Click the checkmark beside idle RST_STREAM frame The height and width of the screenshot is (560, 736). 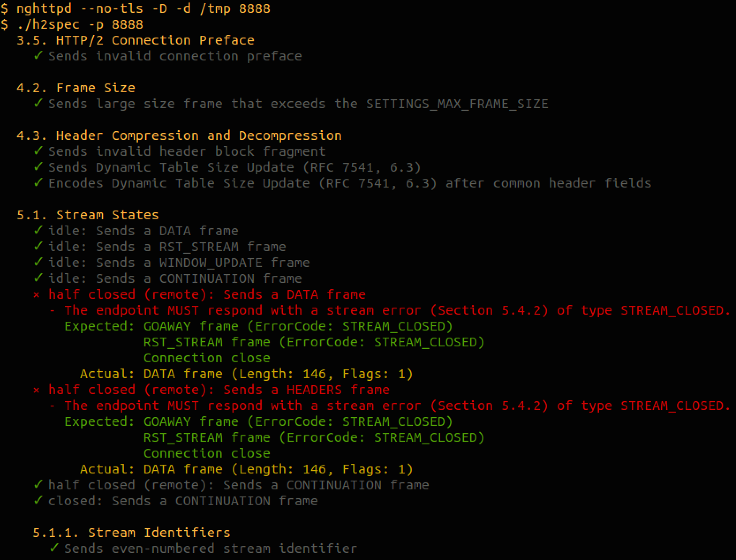38,246
